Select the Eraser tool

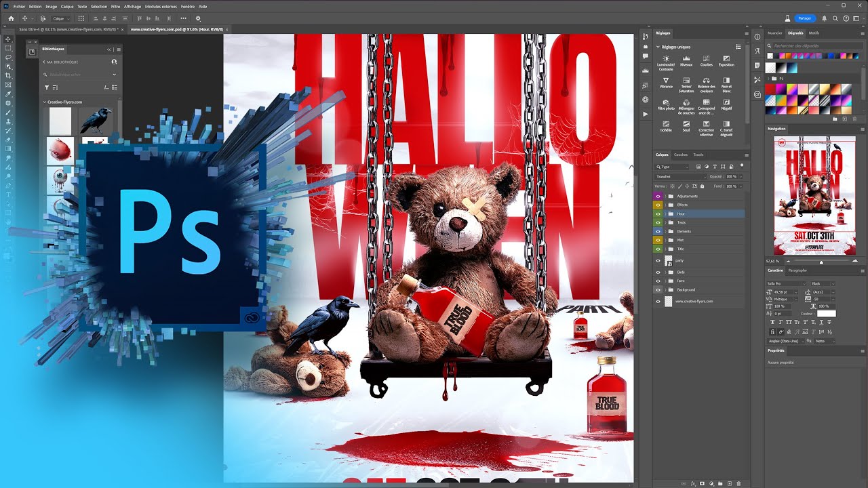(x=8, y=140)
